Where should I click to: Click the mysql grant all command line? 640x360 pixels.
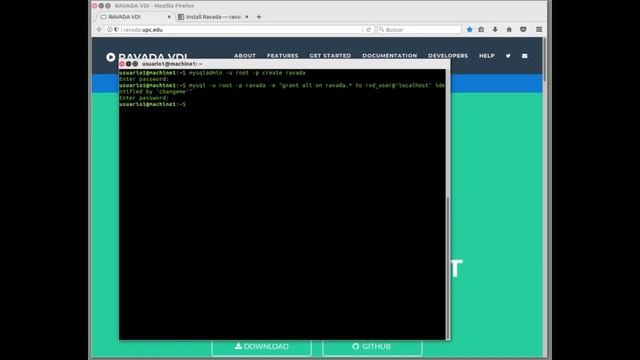click(x=282, y=89)
